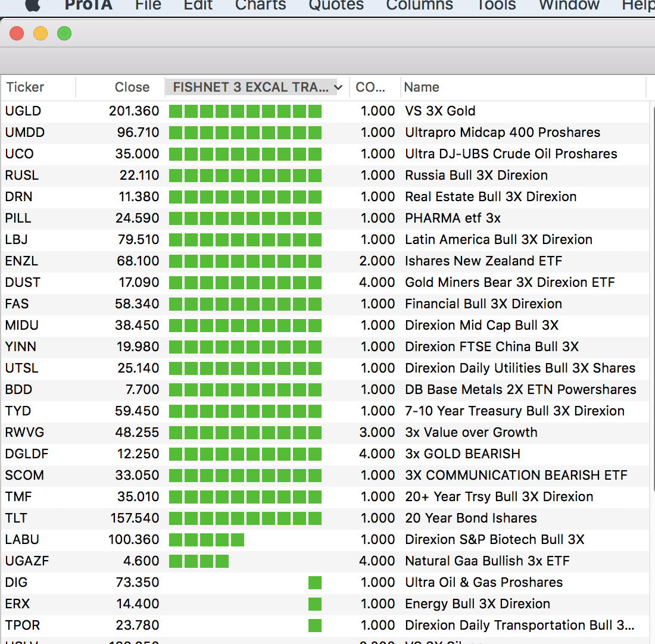Select the UMDD ticker
The image size is (655, 644).
coord(24,132)
